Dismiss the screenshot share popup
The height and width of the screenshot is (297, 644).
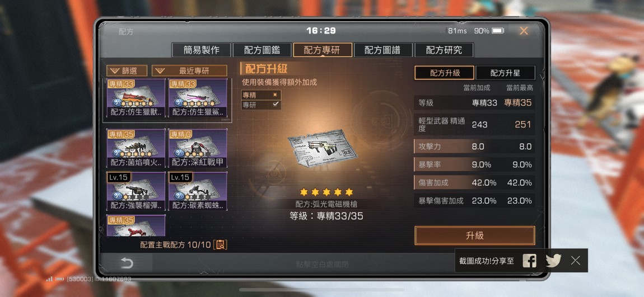pos(576,261)
